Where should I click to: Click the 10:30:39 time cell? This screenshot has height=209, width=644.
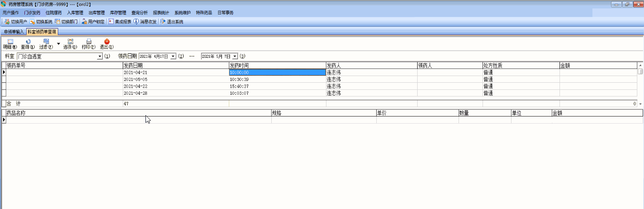278,79
